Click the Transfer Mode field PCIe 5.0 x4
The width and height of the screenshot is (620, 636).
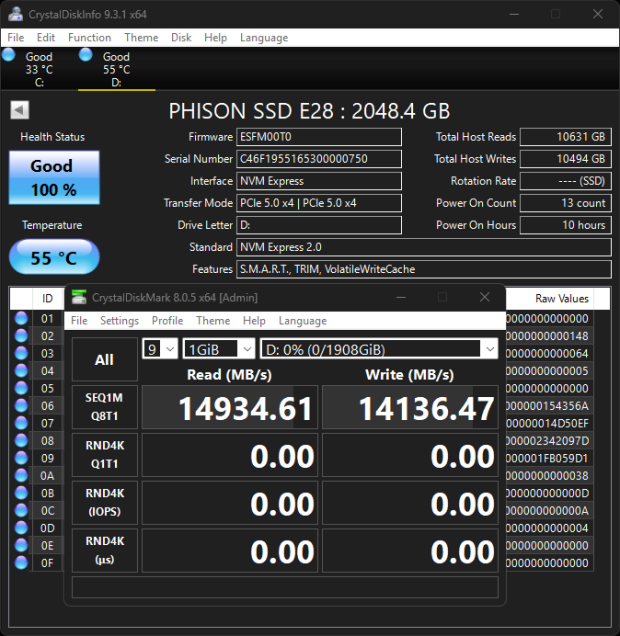pos(319,203)
